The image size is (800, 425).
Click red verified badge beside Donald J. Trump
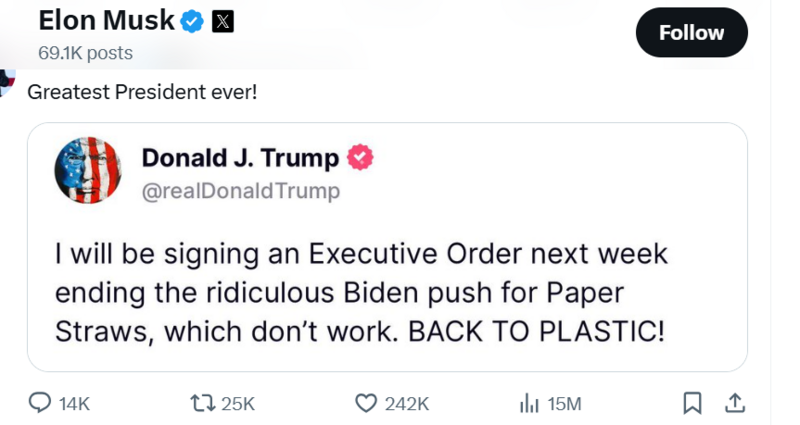(x=361, y=157)
